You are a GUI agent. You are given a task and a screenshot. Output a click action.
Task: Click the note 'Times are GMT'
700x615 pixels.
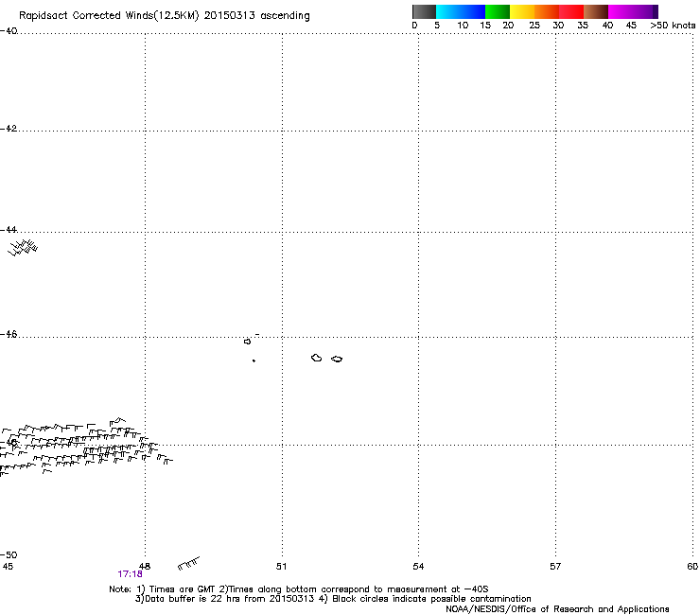tap(182, 589)
